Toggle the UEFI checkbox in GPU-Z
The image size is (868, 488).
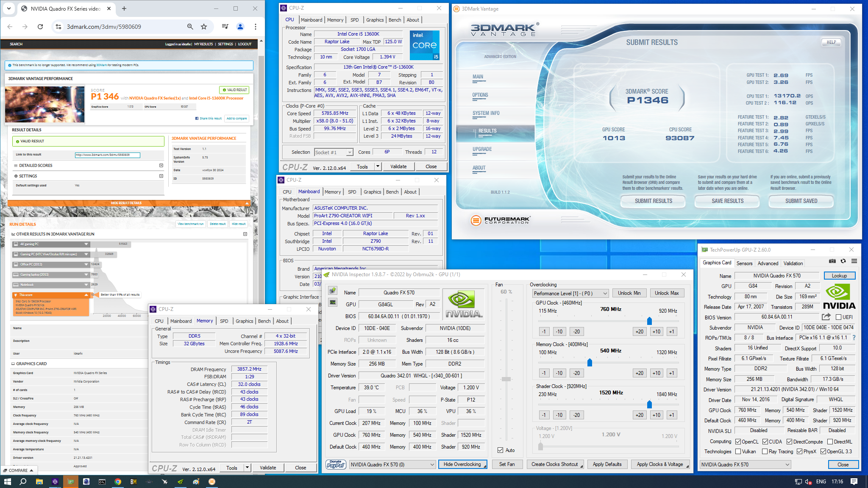[838, 317]
